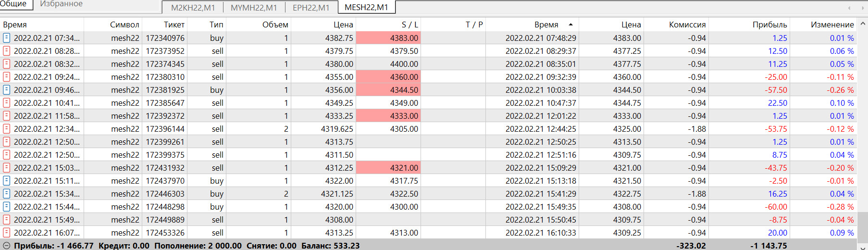Collapse the summary row with minus circle
This screenshot has height=250, width=868.
[6, 246]
